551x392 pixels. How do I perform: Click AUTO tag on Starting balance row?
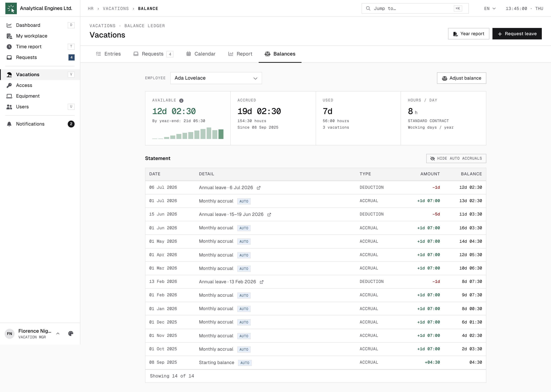coord(245,363)
